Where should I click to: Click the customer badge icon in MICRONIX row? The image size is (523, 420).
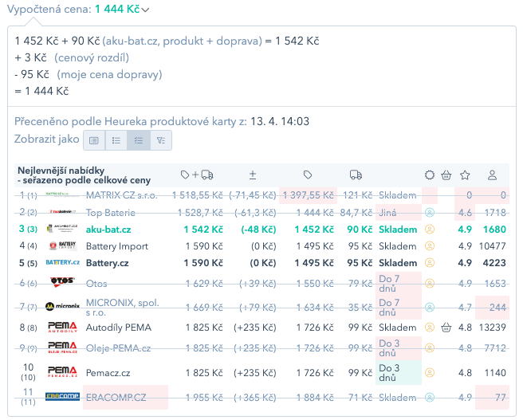click(x=430, y=308)
